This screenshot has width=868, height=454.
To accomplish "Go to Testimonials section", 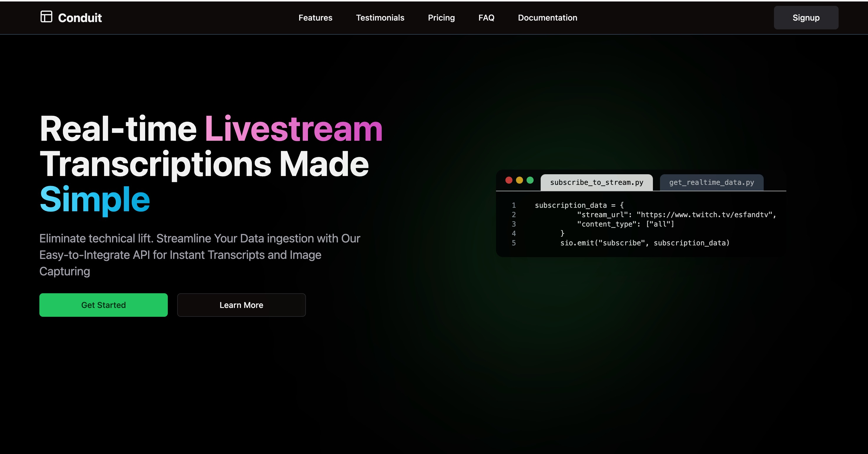I will [380, 18].
